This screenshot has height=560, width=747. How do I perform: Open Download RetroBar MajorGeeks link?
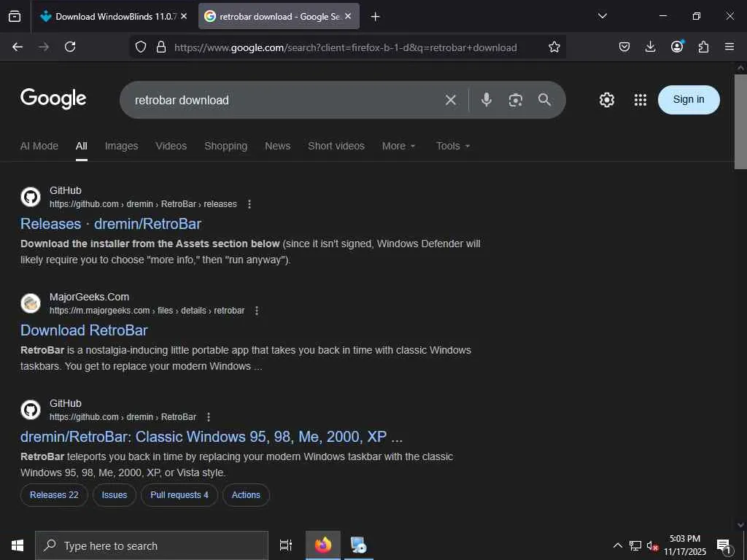tap(84, 330)
